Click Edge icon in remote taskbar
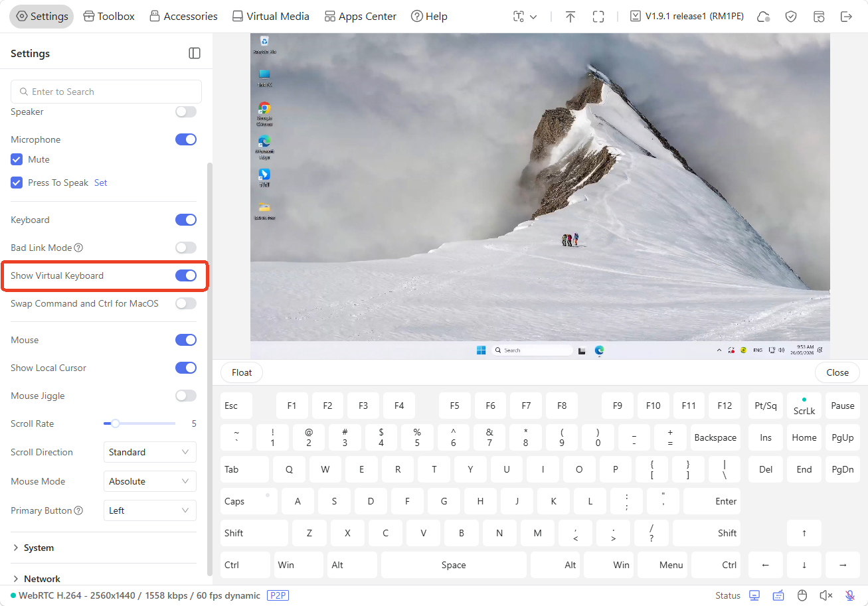 599,350
